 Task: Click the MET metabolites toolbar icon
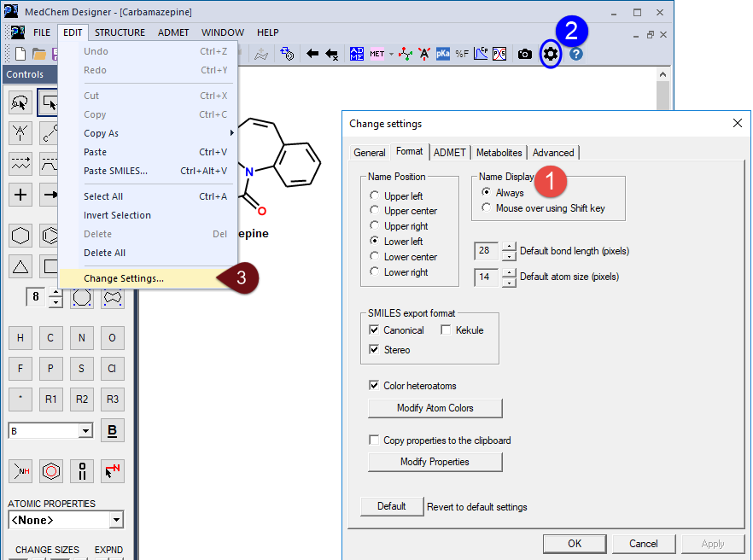click(377, 54)
